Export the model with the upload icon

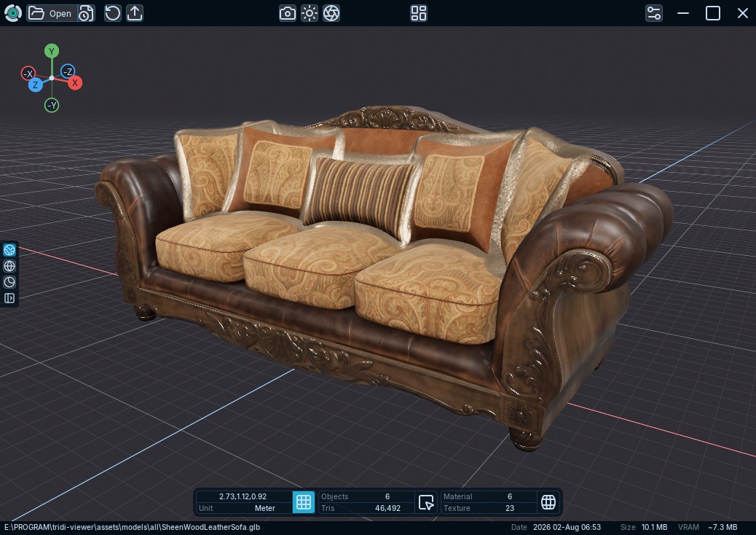click(x=135, y=13)
